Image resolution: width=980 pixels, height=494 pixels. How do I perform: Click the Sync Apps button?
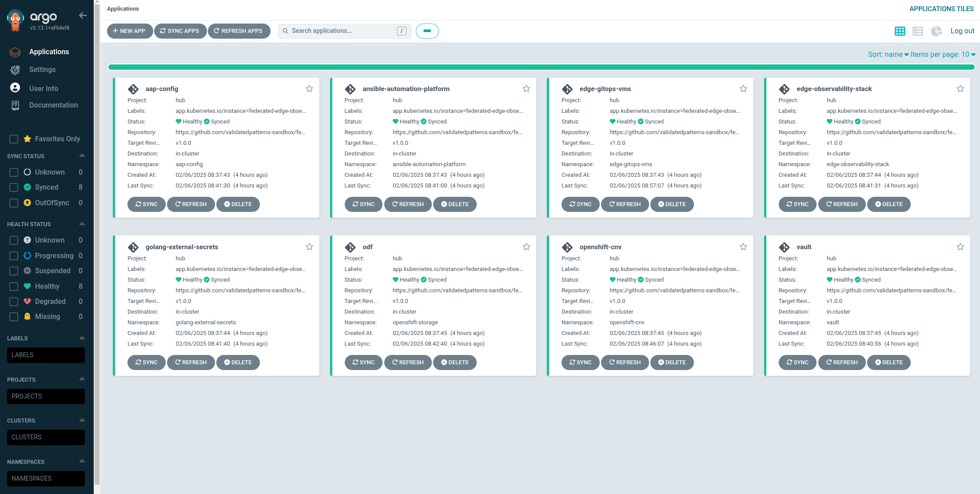pos(180,31)
